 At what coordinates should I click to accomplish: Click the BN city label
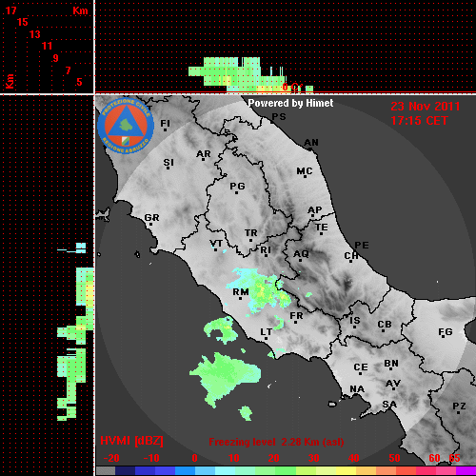[x=391, y=364]
